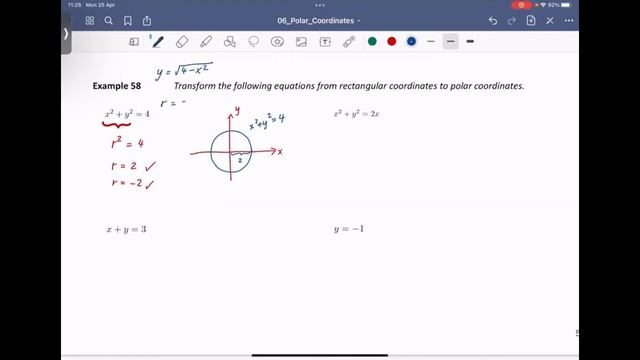The width and height of the screenshot is (640, 360).
Task: Toggle zoom window tool
Action: point(134,42)
